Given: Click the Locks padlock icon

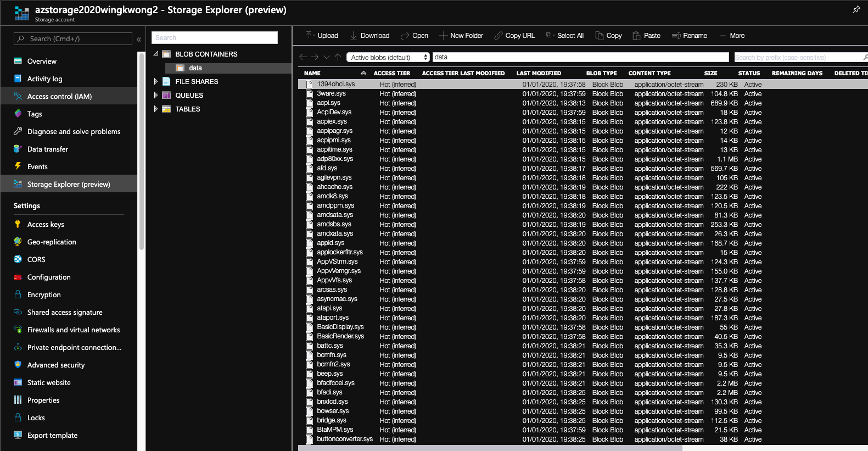Looking at the screenshot, I should tap(18, 417).
